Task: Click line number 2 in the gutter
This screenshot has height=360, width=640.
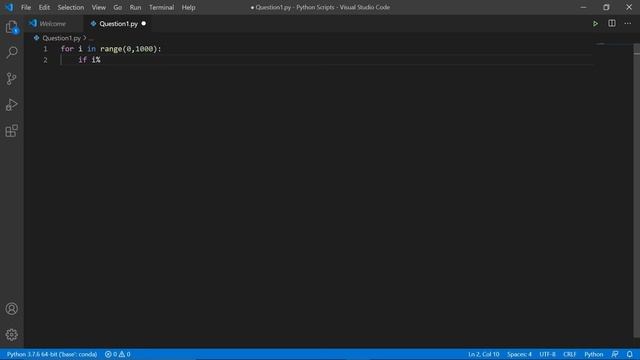Action: pos(45,60)
